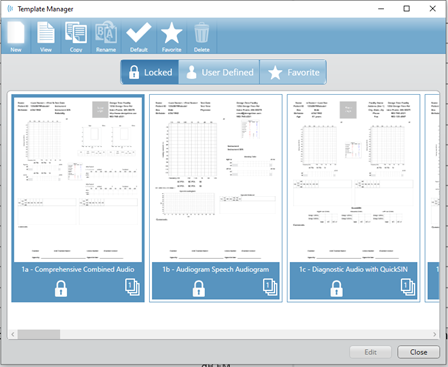Click the scroll left arrow
The width and height of the screenshot is (448, 367).
[x=13, y=334]
